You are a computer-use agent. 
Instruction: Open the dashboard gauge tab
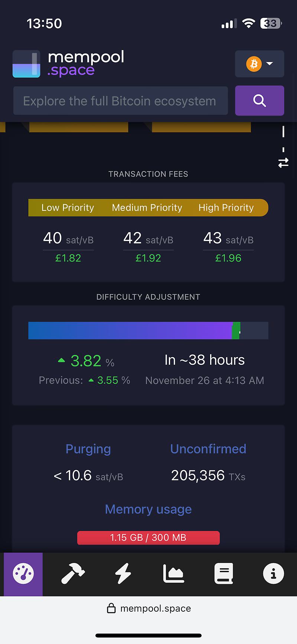pos(23,574)
